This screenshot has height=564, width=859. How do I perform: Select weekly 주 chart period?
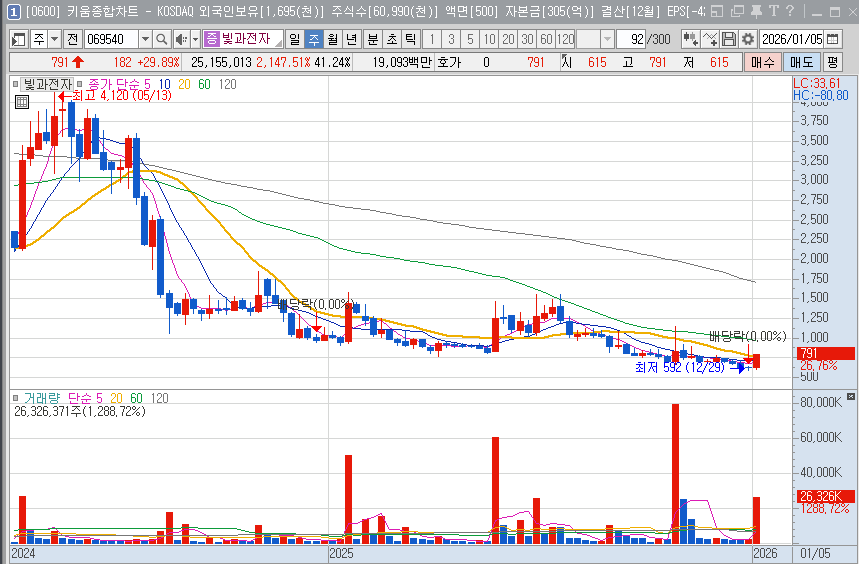314,39
